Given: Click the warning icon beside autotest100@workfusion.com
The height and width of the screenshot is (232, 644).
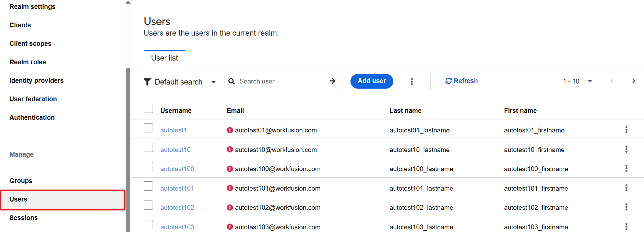Looking at the screenshot, I should (x=230, y=169).
